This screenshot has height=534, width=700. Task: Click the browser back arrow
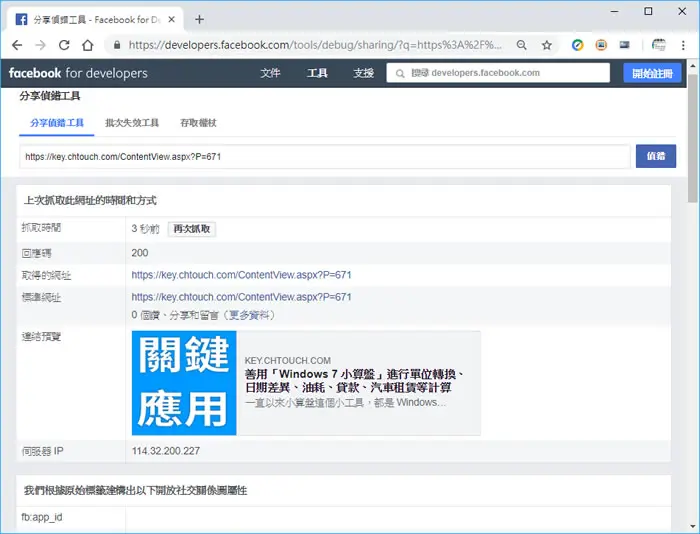(17, 45)
